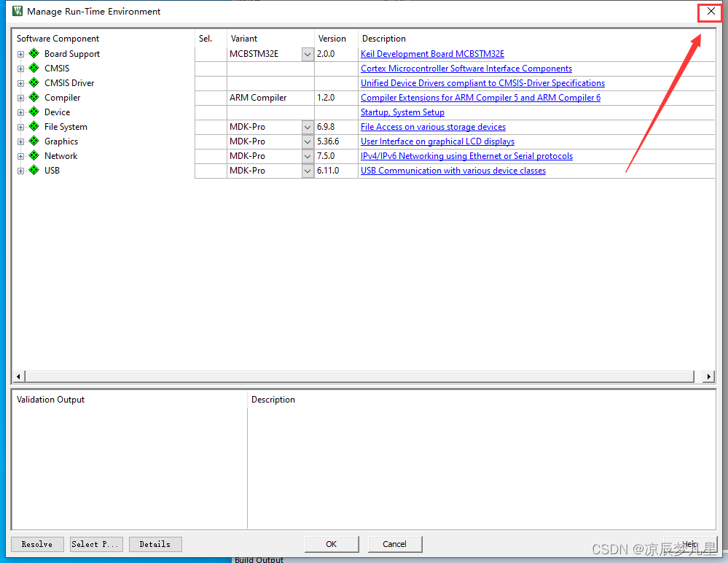Image resolution: width=728 pixels, height=563 pixels.
Task: Confirm with the OK button
Action: 331,544
